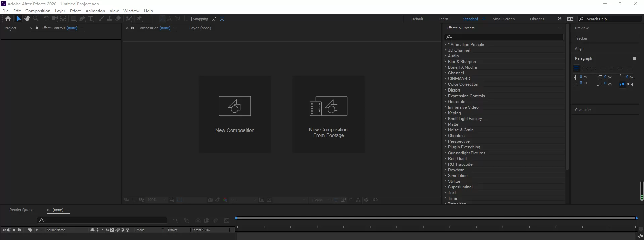
Task: Switch to the Project panel tab
Action: (x=10, y=28)
